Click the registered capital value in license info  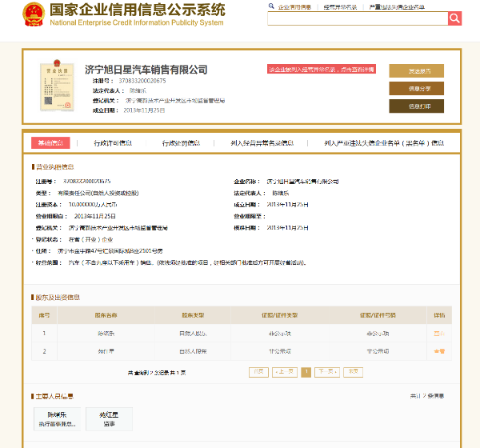[93, 205]
